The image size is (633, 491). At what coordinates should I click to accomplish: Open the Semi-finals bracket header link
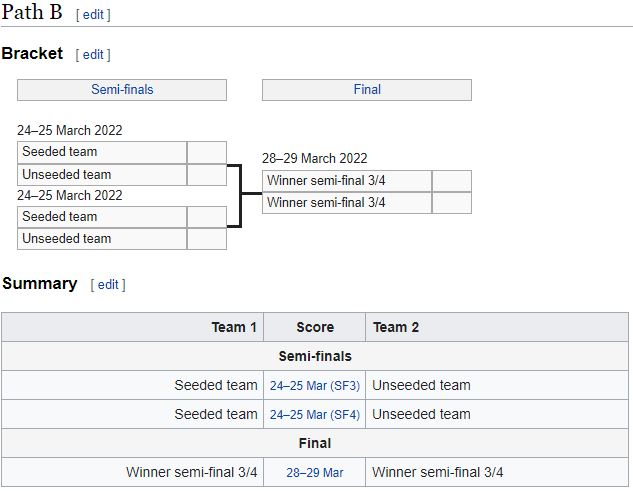[122, 89]
